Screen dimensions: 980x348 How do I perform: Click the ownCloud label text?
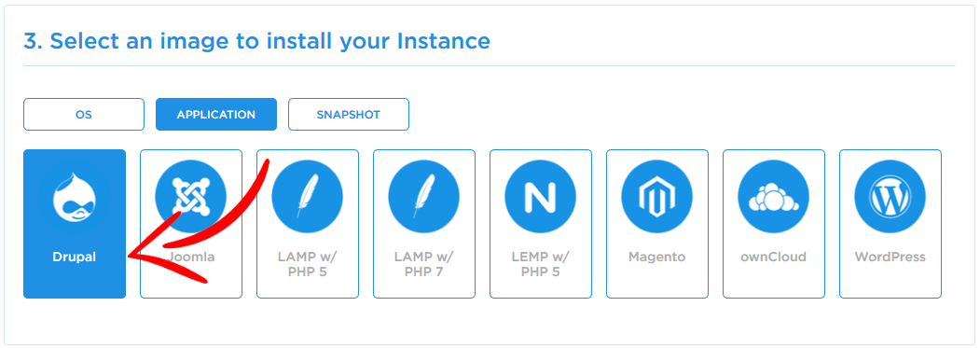(x=774, y=258)
